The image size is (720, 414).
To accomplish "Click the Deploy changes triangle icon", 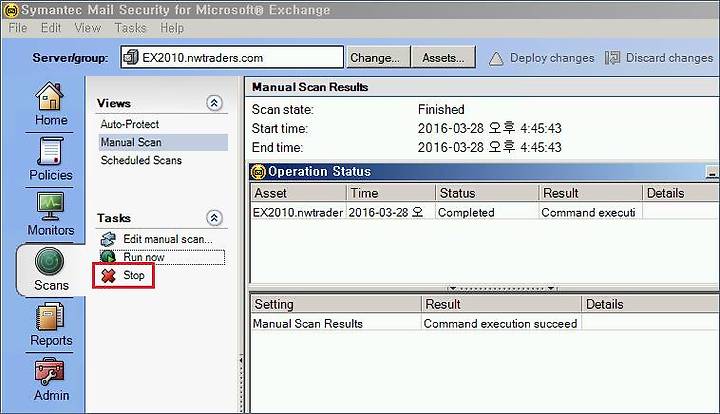I will 496,58.
